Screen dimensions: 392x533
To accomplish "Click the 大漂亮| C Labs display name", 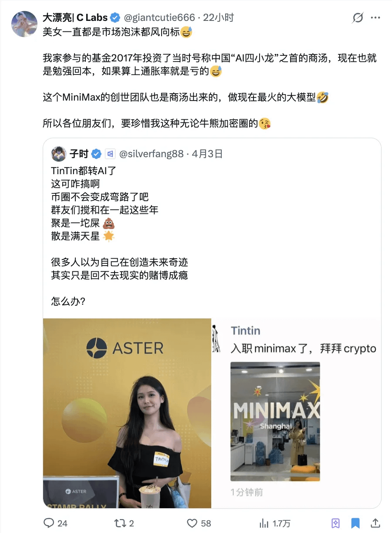I will click(x=75, y=17).
